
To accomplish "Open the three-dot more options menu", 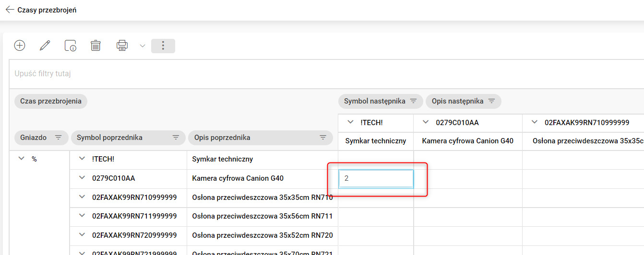I will tap(163, 46).
